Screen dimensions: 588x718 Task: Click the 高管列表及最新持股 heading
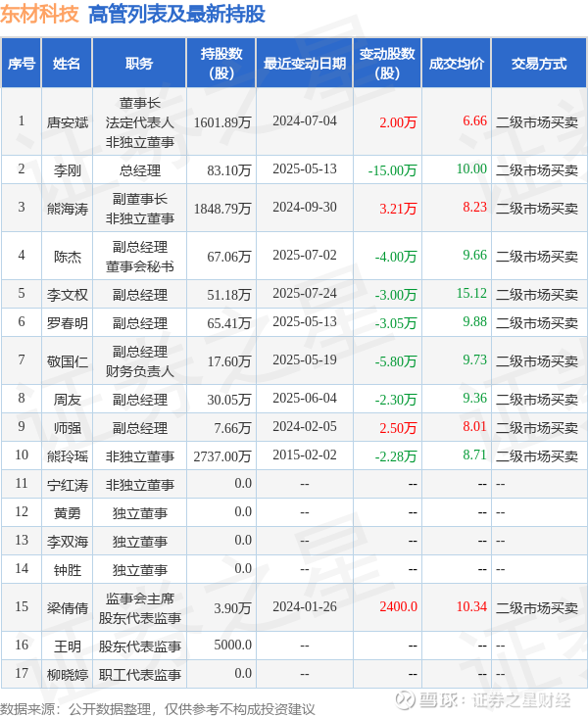[176, 14]
